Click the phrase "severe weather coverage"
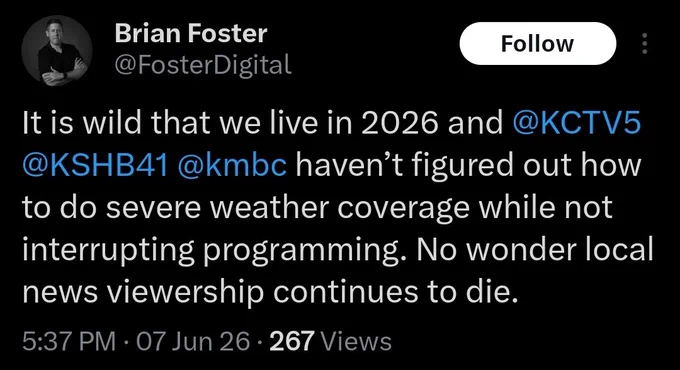This screenshot has width=680, height=370. (x=288, y=207)
